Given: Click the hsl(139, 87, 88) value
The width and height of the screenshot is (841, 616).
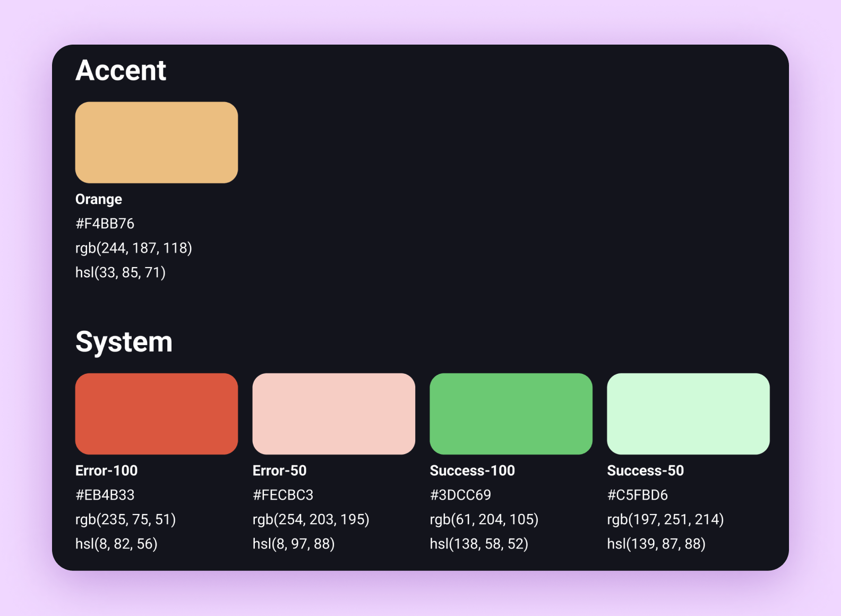Looking at the screenshot, I should click(656, 544).
